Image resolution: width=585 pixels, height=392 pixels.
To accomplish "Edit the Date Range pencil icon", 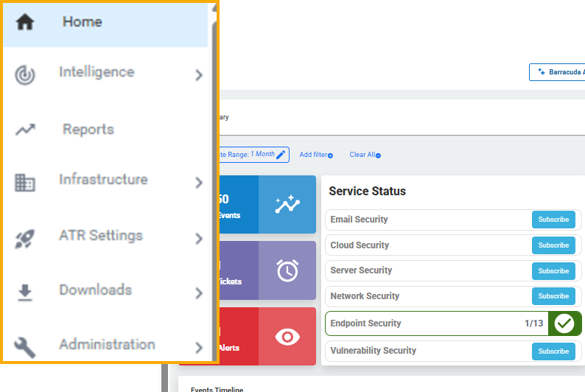I will tap(281, 155).
